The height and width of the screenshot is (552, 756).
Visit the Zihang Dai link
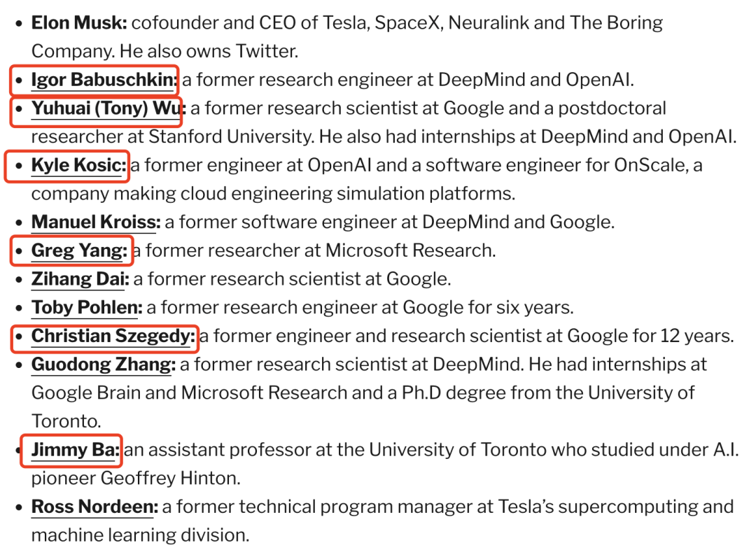[x=80, y=279]
